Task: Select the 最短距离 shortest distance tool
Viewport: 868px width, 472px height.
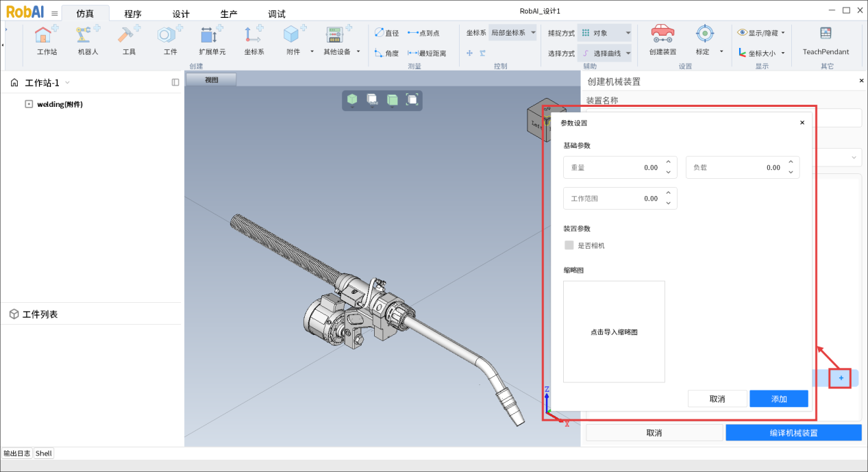Action: [427, 53]
